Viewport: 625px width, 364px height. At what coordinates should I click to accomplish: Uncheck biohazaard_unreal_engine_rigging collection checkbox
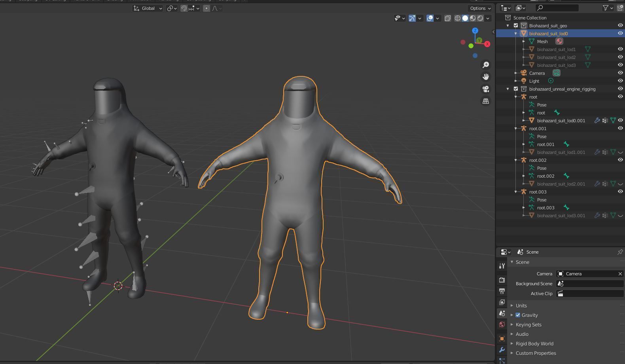516,89
